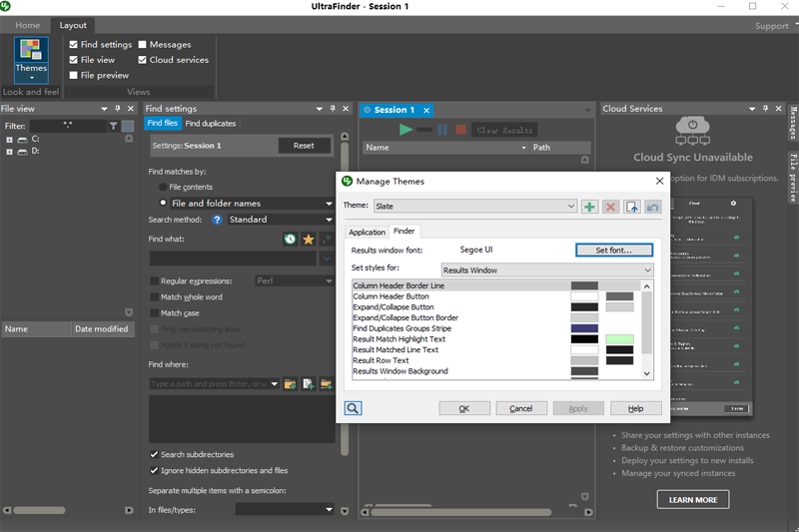Screen dimensions: 799x532
Task: Click the Search method help question icon
Action: 217,220
